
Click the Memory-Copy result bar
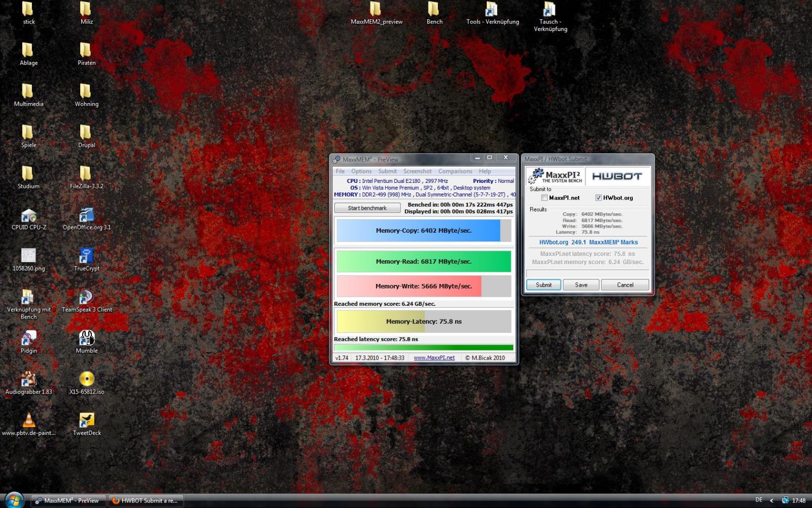coord(424,231)
